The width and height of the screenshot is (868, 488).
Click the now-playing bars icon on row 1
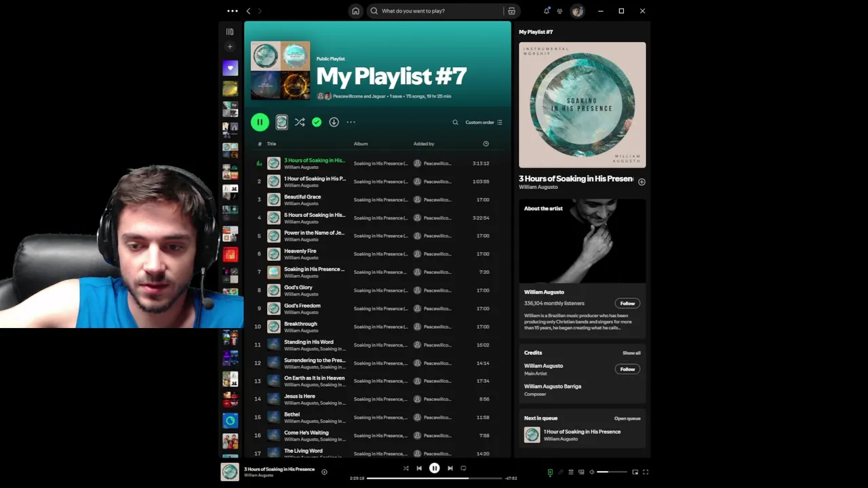click(x=259, y=163)
